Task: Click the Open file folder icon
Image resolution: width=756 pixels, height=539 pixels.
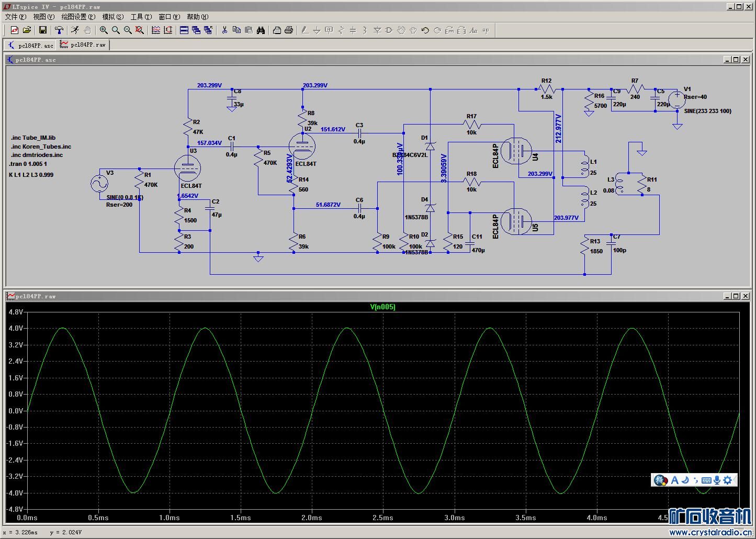Action: coord(27,30)
